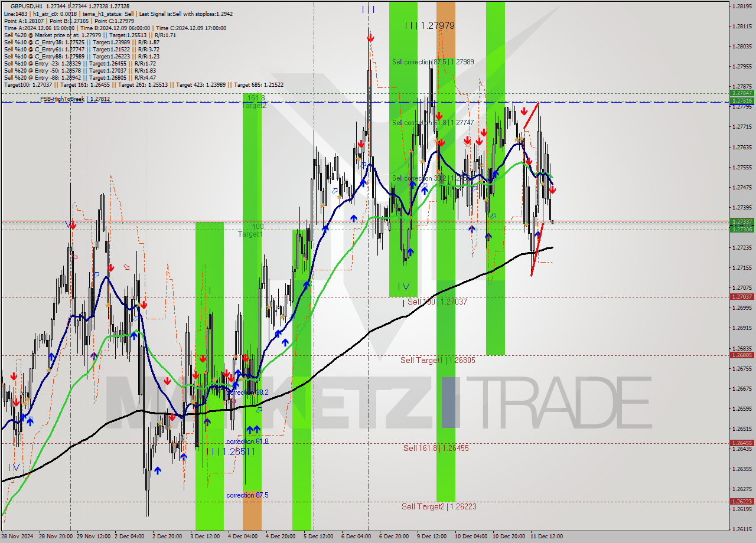Click the 1.27816 price tag on axis
756x543 pixels.
pyautogui.click(x=742, y=100)
